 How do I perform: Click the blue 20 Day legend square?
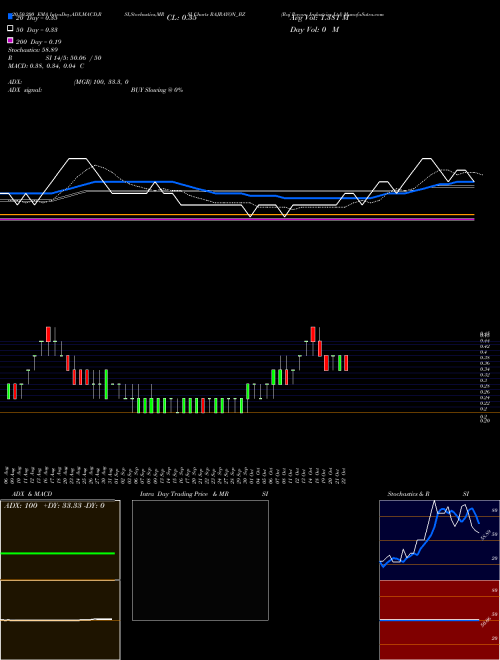(x=10, y=17)
